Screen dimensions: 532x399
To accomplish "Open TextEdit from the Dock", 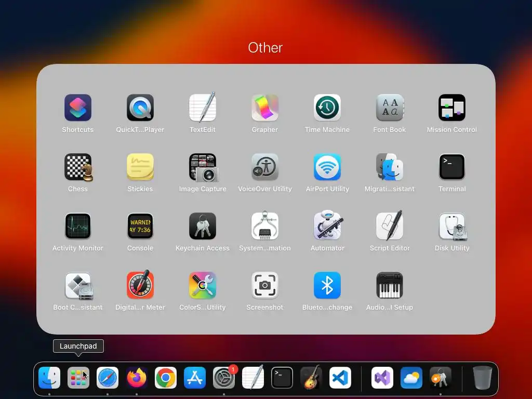I will [x=253, y=377].
